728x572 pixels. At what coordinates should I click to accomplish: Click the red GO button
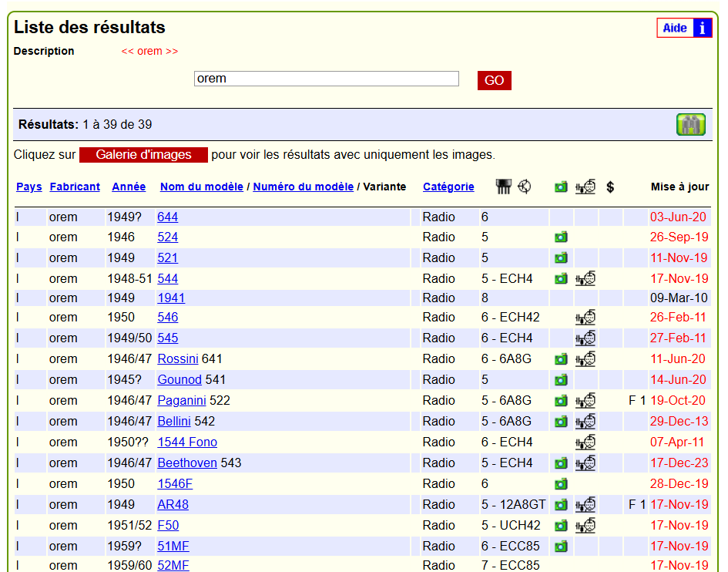coord(495,80)
